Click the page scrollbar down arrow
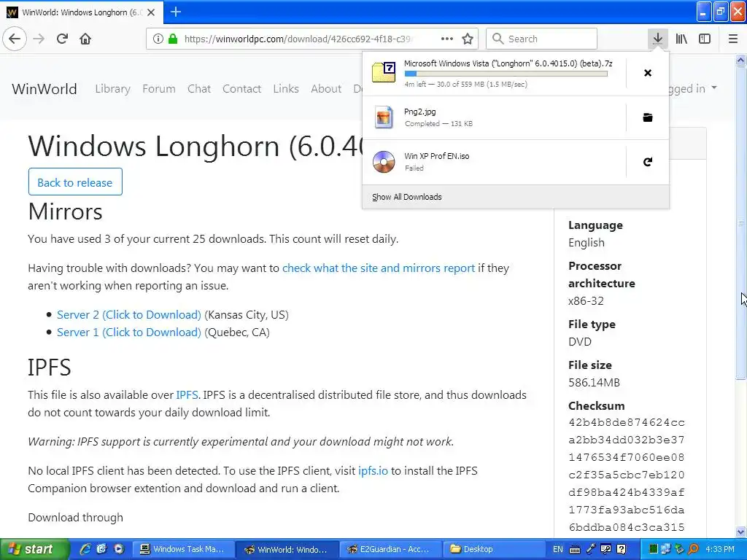The height and width of the screenshot is (560, 747). coord(741,532)
